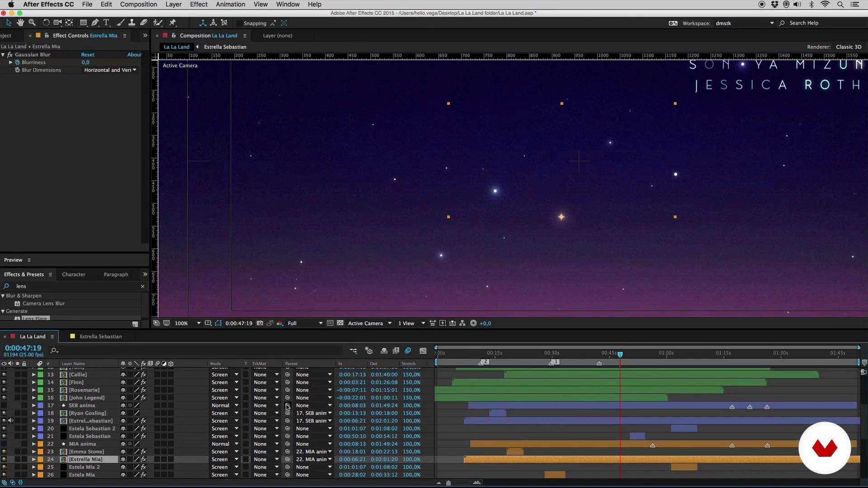Image resolution: width=868 pixels, height=488 pixels.
Task: Open the Composition menu
Action: click(138, 5)
